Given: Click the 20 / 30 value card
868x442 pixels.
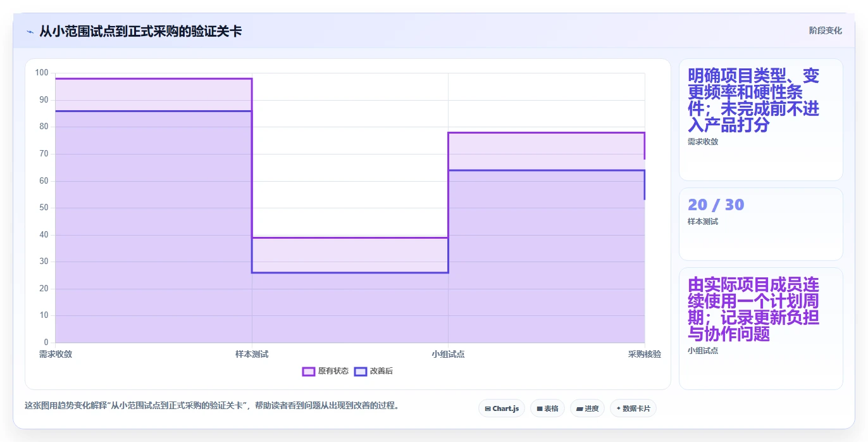Looking at the screenshot, I should pos(761,224).
